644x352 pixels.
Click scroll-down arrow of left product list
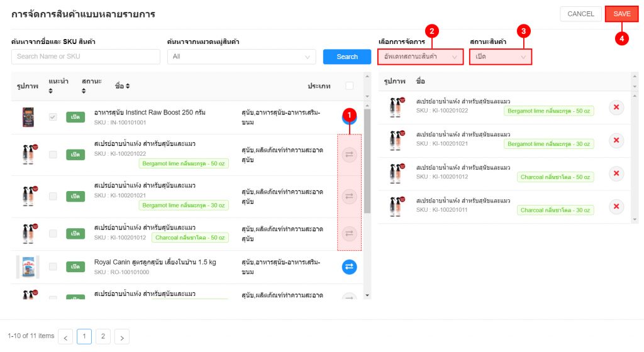pyautogui.click(x=367, y=295)
